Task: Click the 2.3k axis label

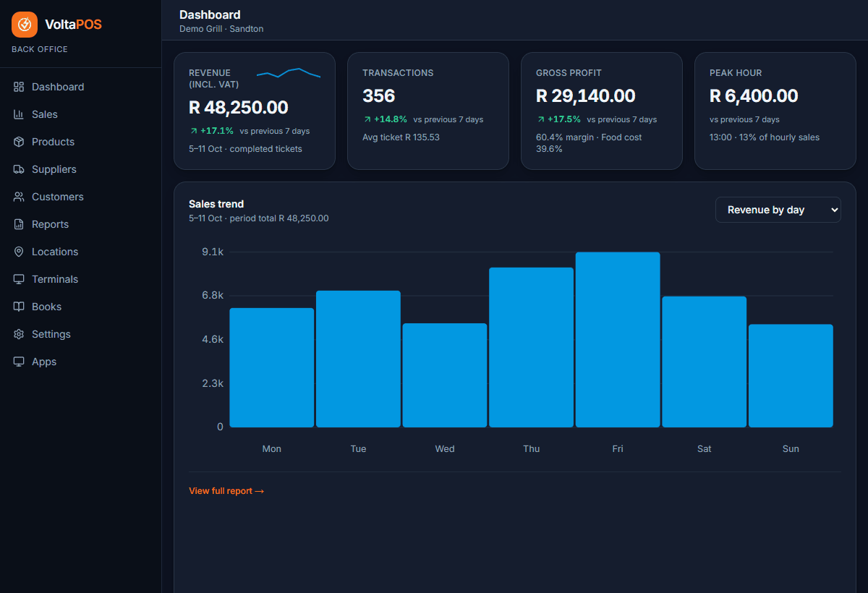Action: [x=213, y=383]
